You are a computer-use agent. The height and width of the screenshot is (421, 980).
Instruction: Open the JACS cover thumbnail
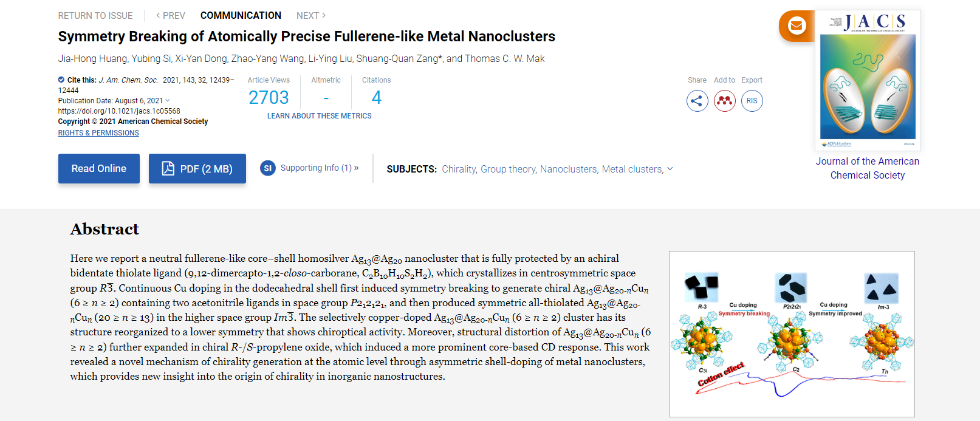868,80
